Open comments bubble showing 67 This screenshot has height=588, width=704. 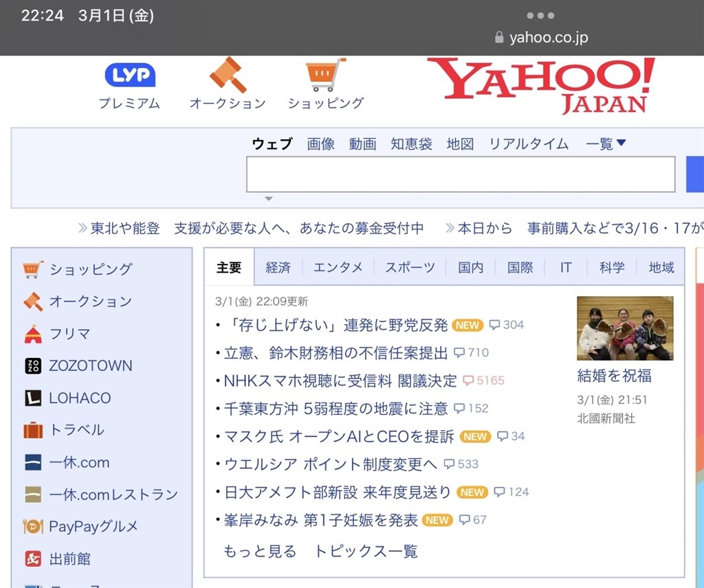473,520
